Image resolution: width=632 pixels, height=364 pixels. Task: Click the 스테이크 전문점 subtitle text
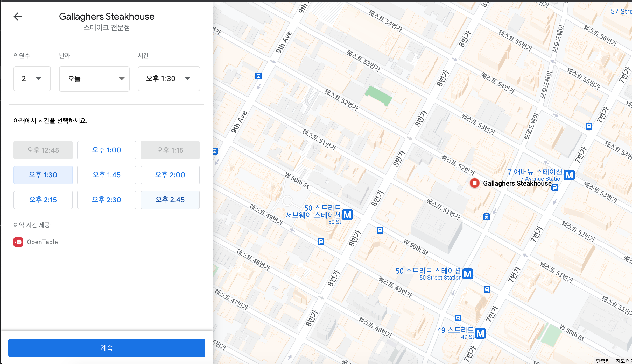pyautogui.click(x=107, y=28)
